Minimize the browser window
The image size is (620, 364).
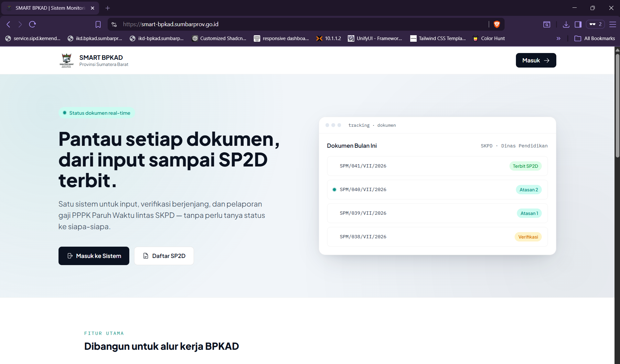[x=574, y=8]
